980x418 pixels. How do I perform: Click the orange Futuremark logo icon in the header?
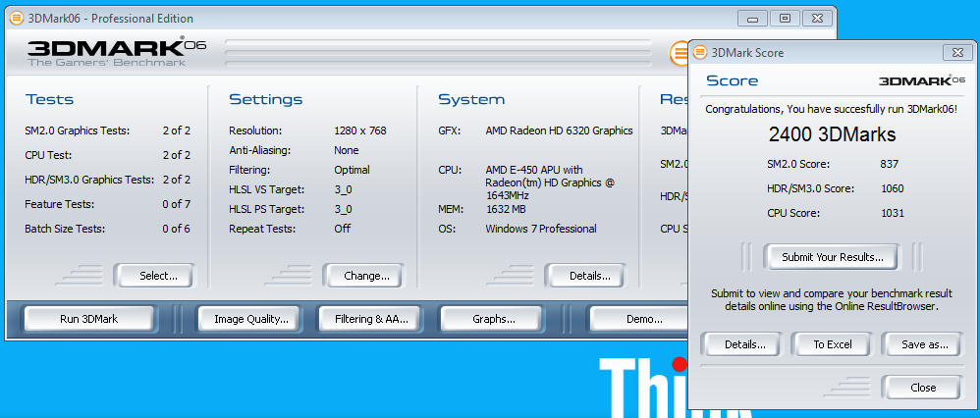coord(679,53)
